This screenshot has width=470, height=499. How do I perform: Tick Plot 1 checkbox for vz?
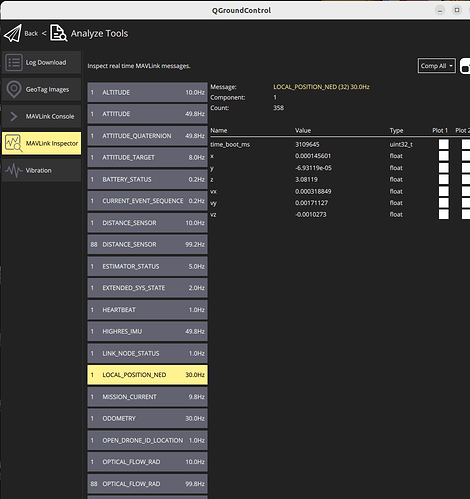click(444, 214)
